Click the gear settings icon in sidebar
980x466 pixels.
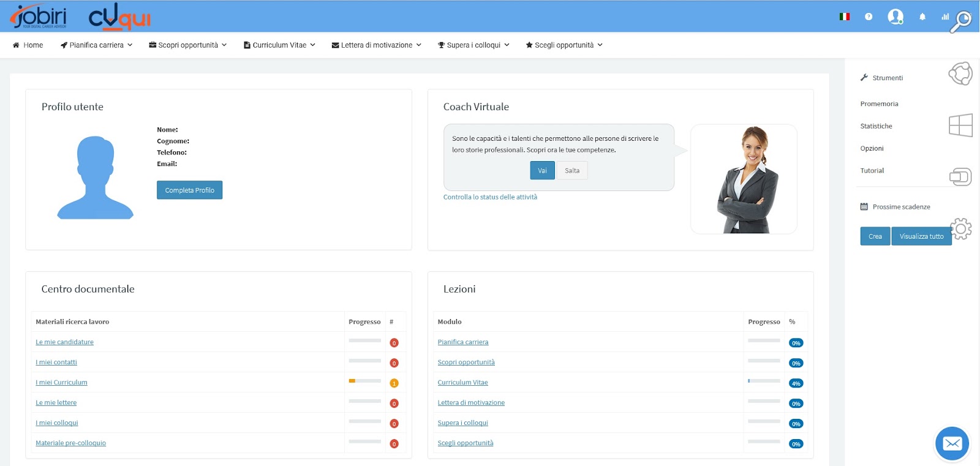[x=961, y=229]
